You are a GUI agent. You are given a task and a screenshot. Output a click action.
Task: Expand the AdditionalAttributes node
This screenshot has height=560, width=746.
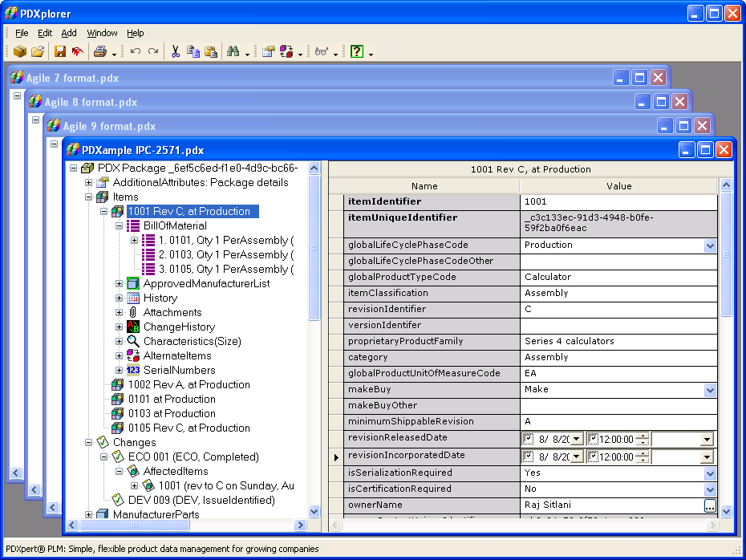(x=88, y=183)
